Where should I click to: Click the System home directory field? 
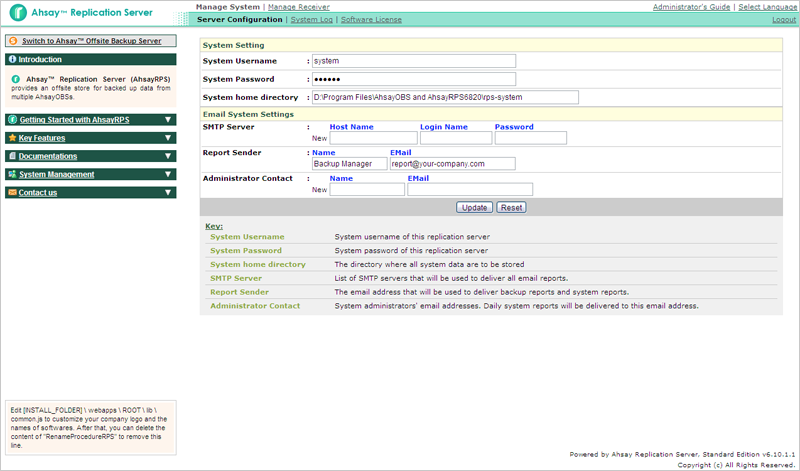point(445,97)
